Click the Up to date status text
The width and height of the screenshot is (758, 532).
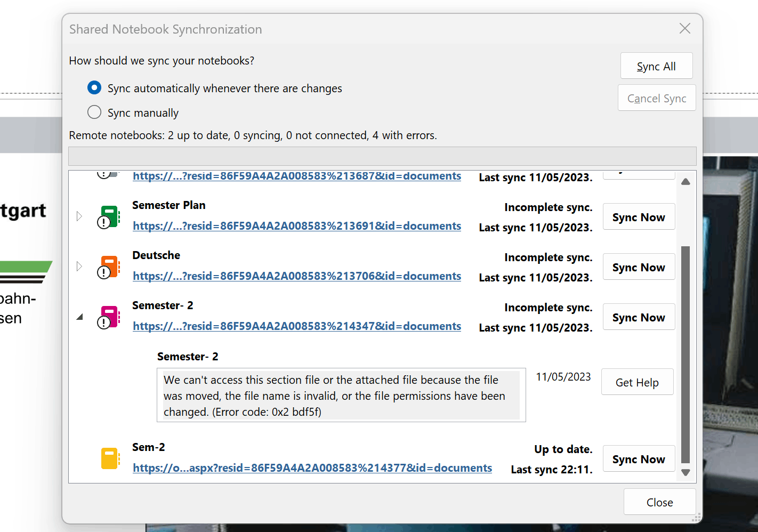pos(563,449)
